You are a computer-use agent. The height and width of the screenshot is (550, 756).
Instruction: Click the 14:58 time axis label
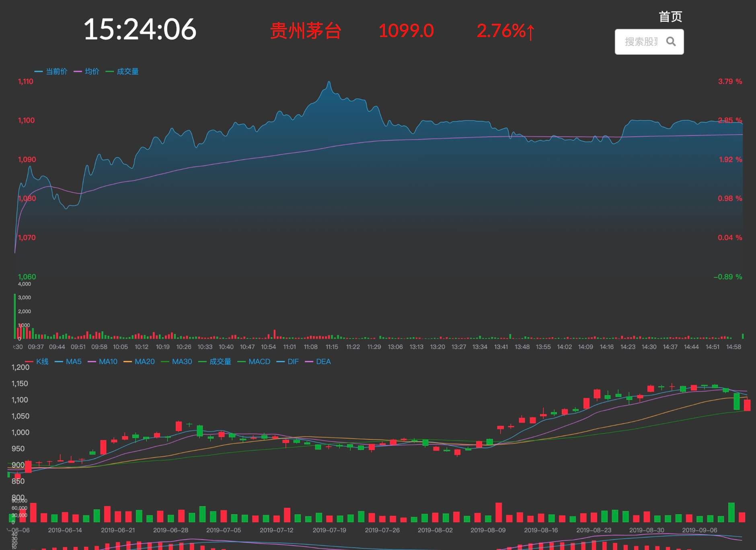click(733, 347)
